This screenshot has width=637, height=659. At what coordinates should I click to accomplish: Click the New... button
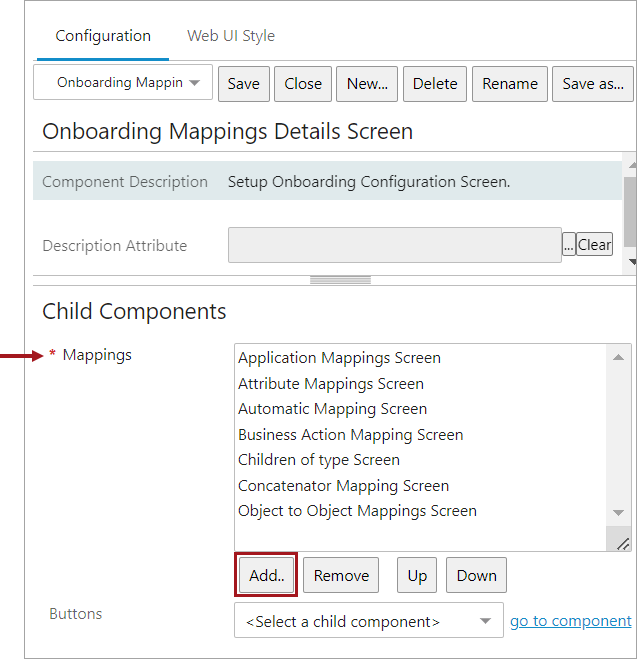point(367,84)
